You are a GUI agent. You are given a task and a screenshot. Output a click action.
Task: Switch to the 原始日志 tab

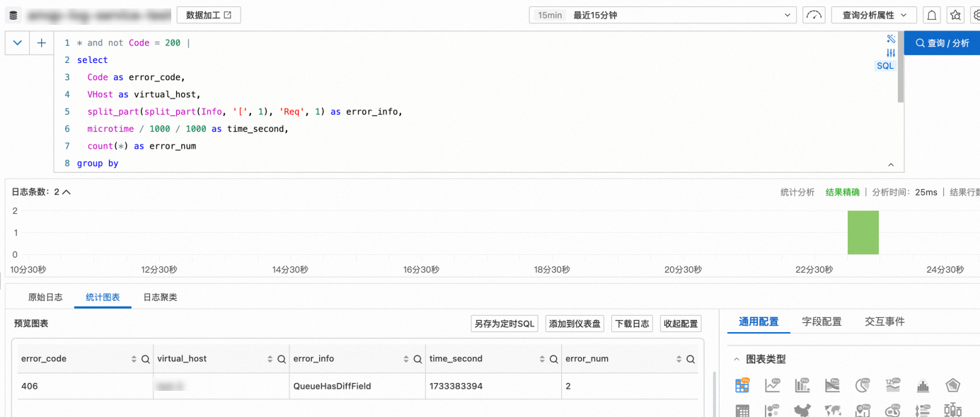pyautogui.click(x=45, y=297)
